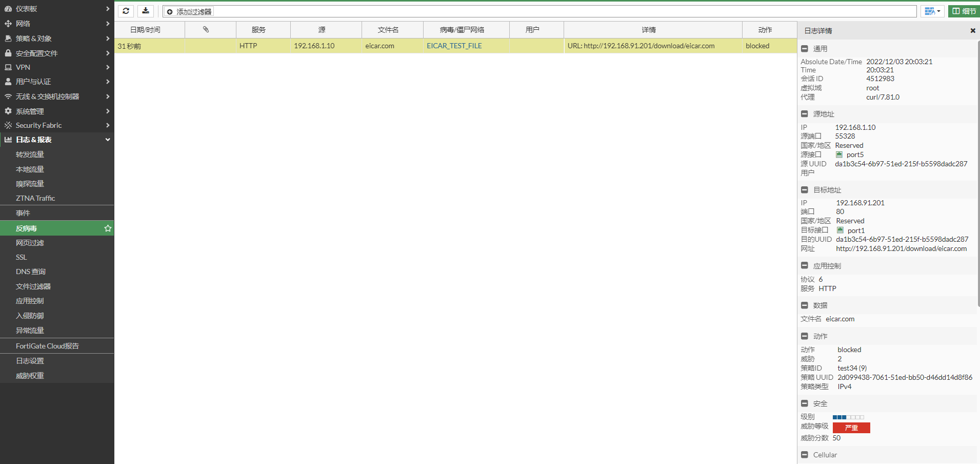Click the attachment paperclip column header
The height and width of the screenshot is (464, 980).
206,30
